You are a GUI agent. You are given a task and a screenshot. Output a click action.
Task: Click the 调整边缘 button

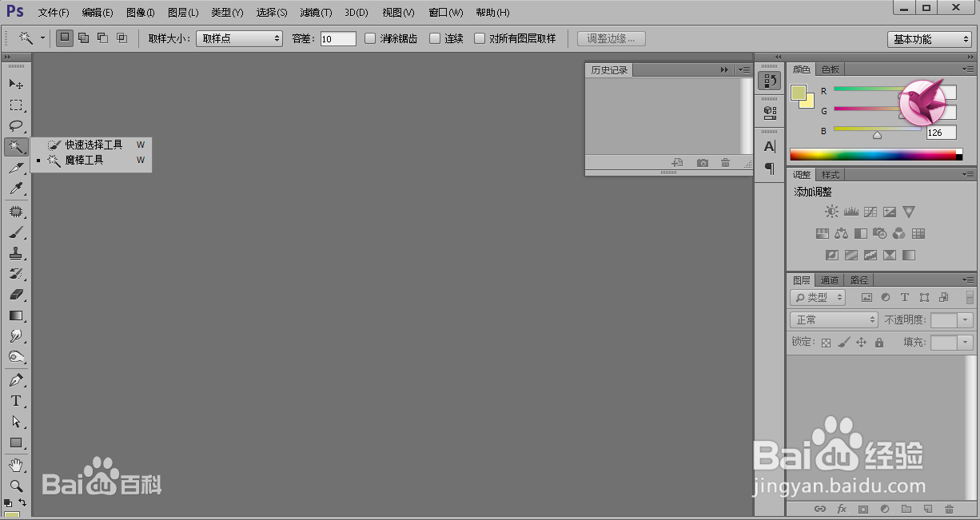click(x=612, y=38)
